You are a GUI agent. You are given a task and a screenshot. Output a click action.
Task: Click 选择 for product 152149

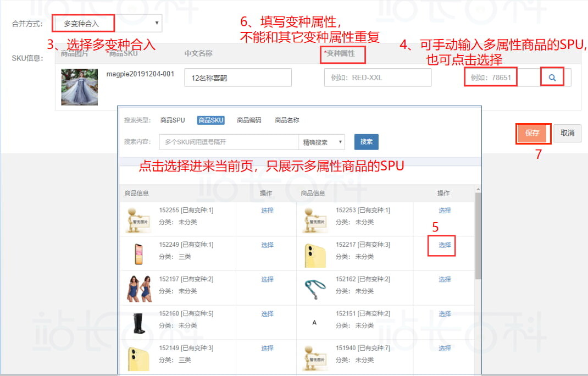(x=268, y=349)
